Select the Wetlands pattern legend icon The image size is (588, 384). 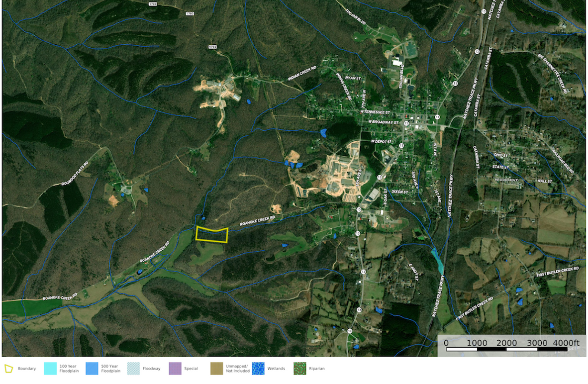point(258,369)
